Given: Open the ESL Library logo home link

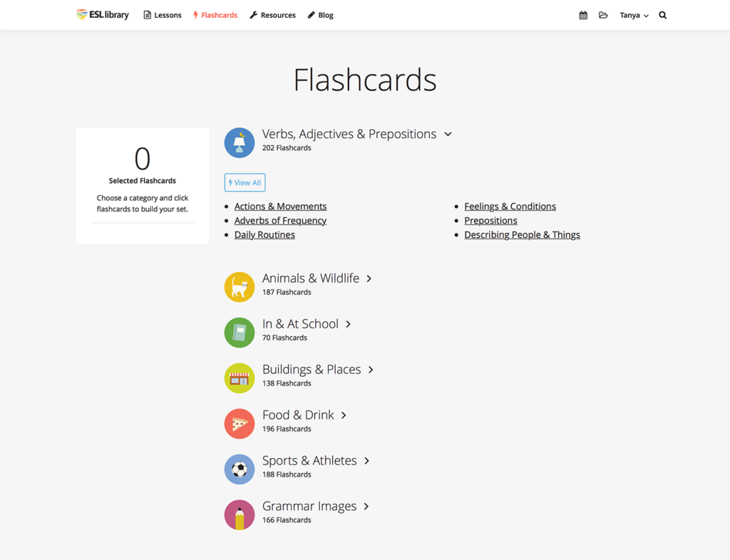Looking at the screenshot, I should [x=103, y=15].
